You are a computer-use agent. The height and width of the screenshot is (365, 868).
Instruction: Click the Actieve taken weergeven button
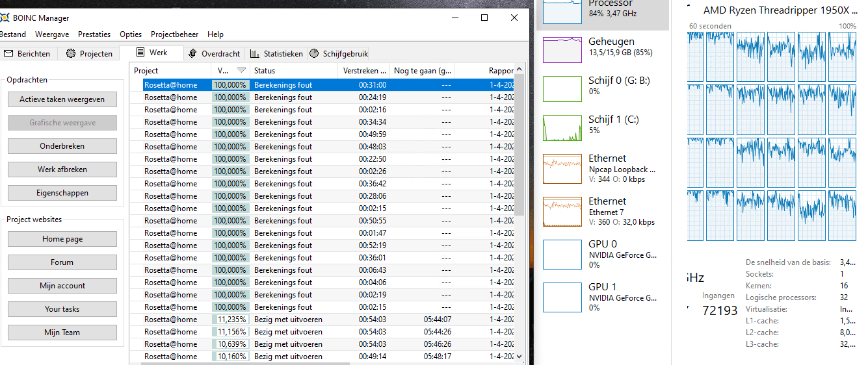point(62,99)
